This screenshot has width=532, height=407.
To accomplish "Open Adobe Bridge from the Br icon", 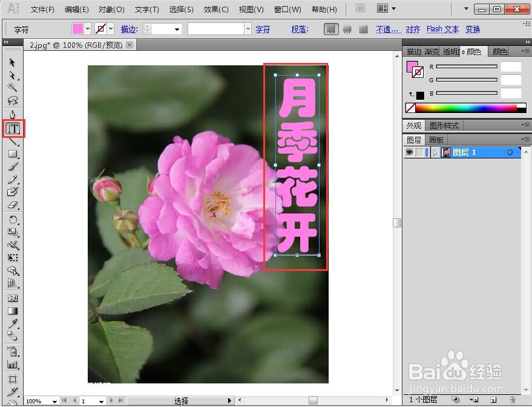I will [361, 8].
